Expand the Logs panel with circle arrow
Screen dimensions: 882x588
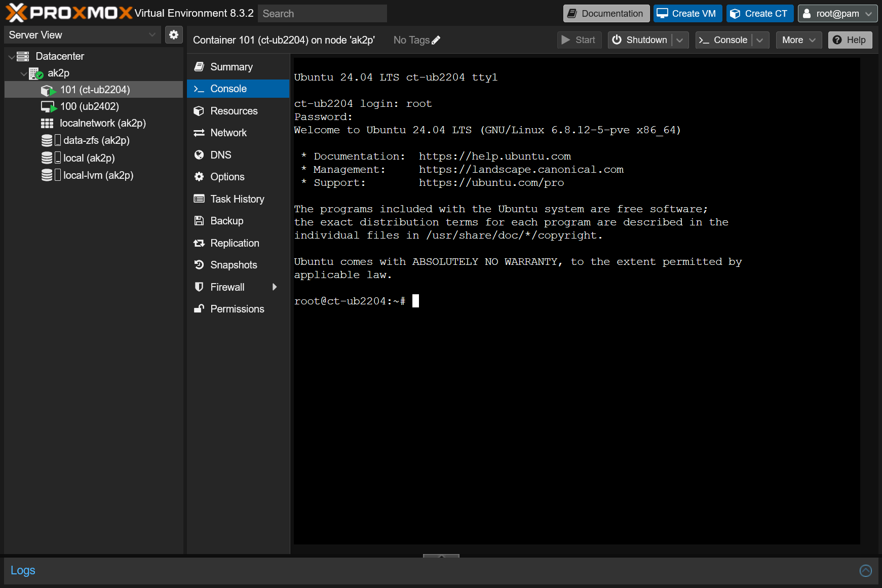pos(866,571)
